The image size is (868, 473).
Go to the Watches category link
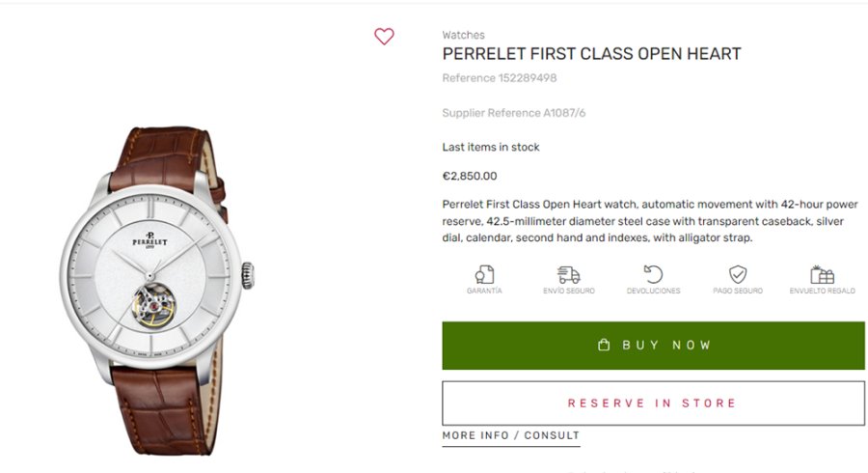pyautogui.click(x=463, y=36)
